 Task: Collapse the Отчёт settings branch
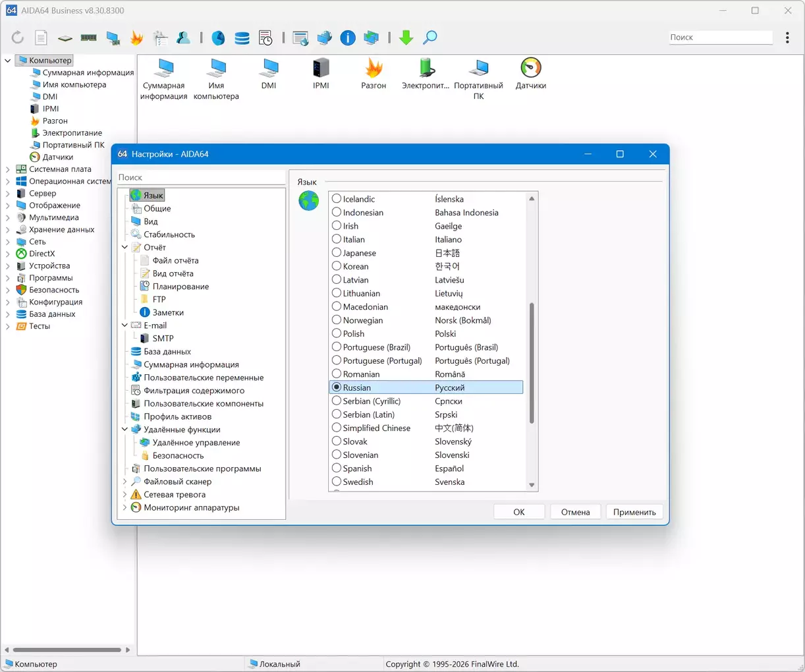(125, 248)
